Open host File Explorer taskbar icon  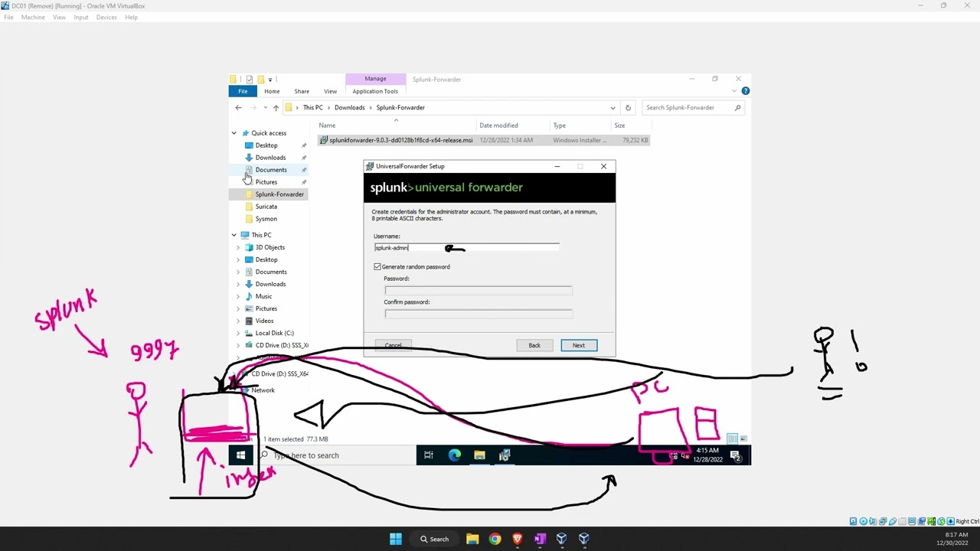pos(472,539)
